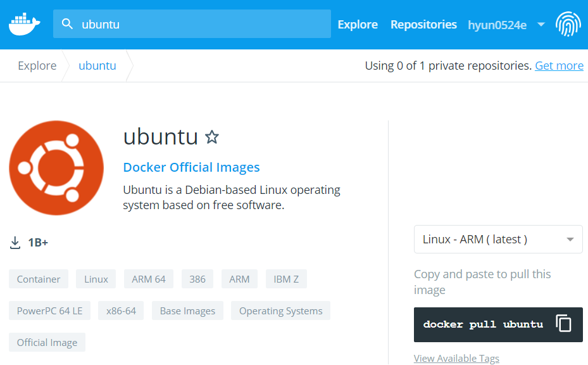Click the 1B+ downloads text
The height and width of the screenshot is (365, 588).
(x=38, y=243)
